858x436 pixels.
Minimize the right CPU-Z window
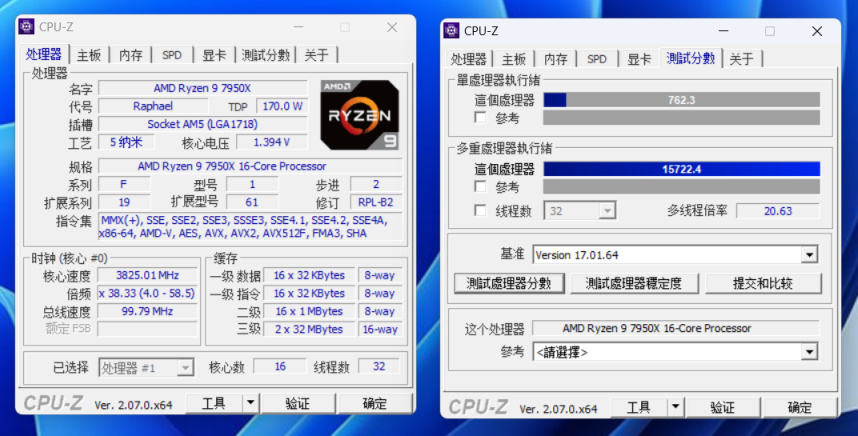[723, 31]
